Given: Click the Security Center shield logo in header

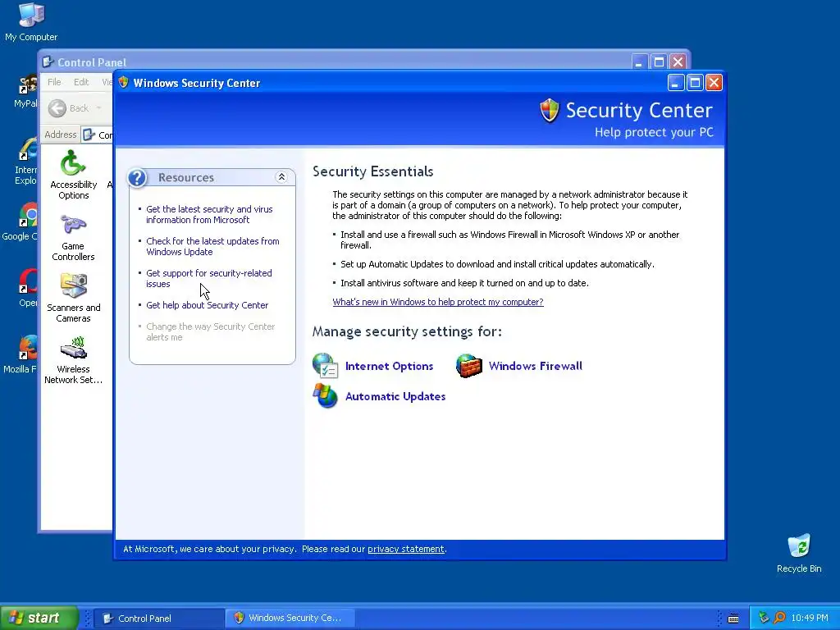Looking at the screenshot, I should pos(549,111).
